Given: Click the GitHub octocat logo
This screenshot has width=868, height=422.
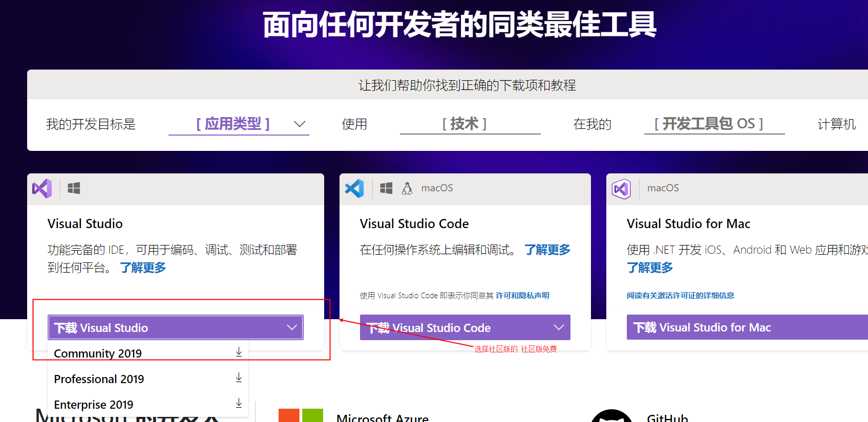Looking at the screenshot, I should [x=611, y=415].
